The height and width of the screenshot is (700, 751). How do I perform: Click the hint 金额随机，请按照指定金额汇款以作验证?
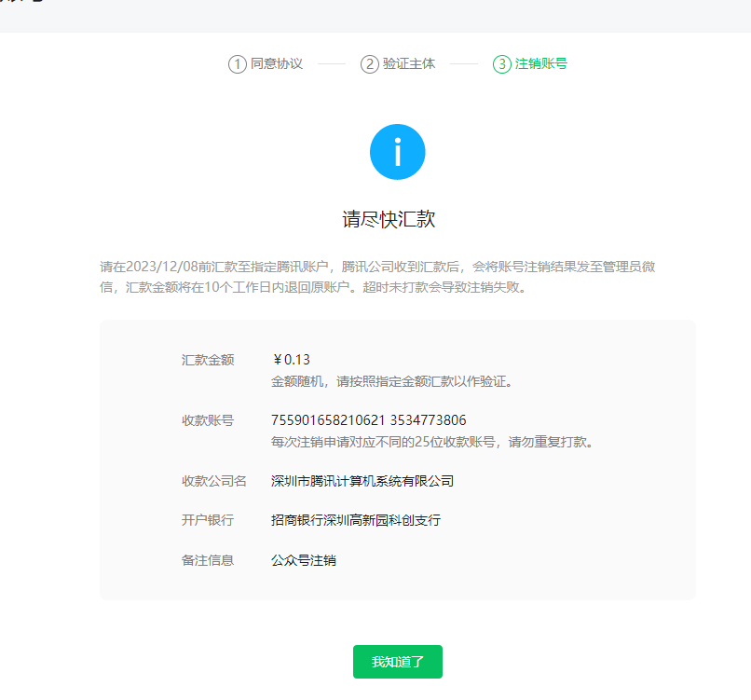391,382
